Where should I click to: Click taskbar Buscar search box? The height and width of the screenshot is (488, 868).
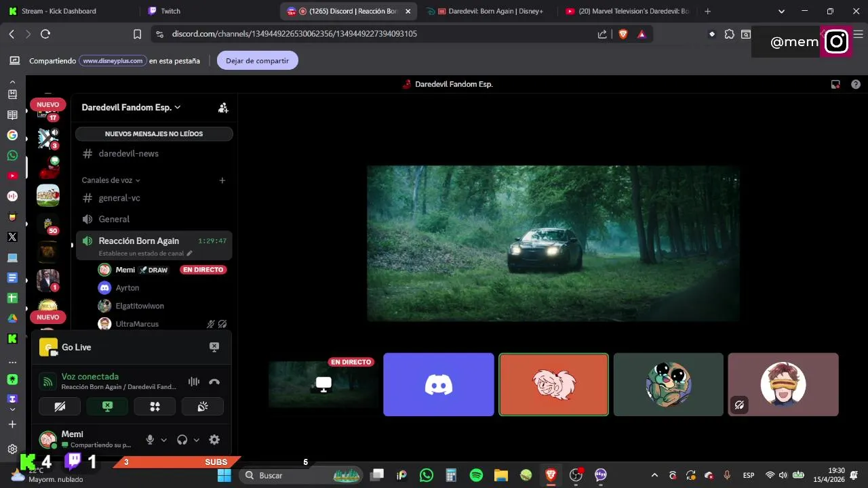click(302, 475)
